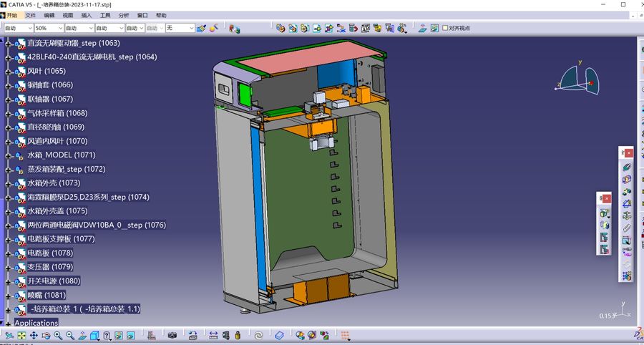644x345 pixels.
Task: Expand the 喷嘴 (1081) node
Action: pos(8,296)
